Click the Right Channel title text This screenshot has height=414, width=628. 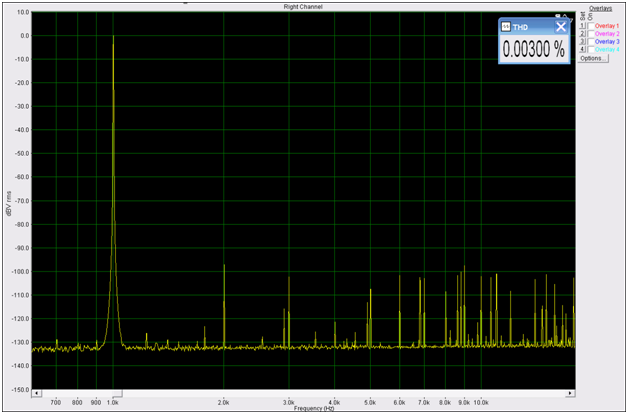point(303,7)
